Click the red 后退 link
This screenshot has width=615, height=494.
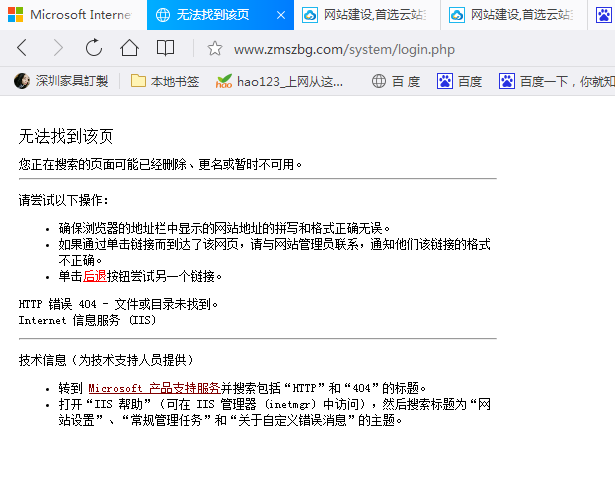coord(95,276)
